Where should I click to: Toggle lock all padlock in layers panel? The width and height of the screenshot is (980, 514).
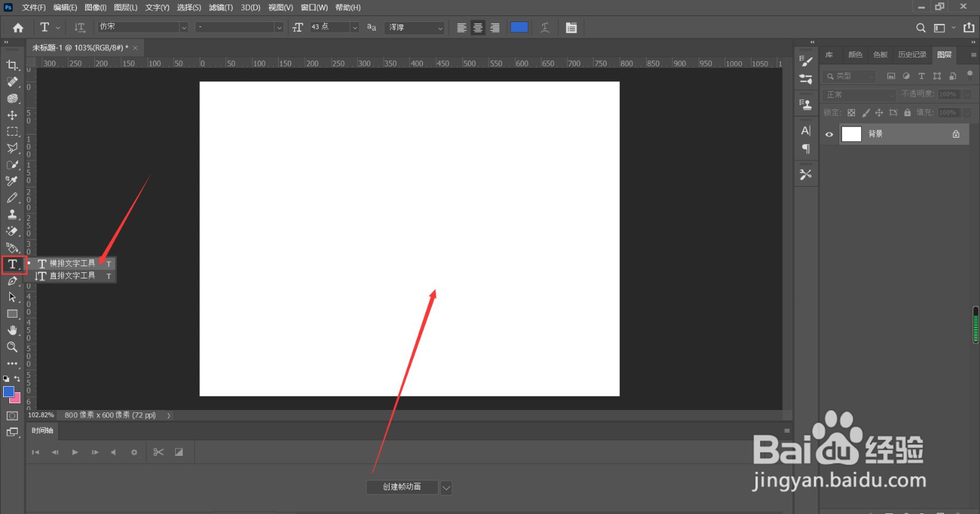coord(908,113)
